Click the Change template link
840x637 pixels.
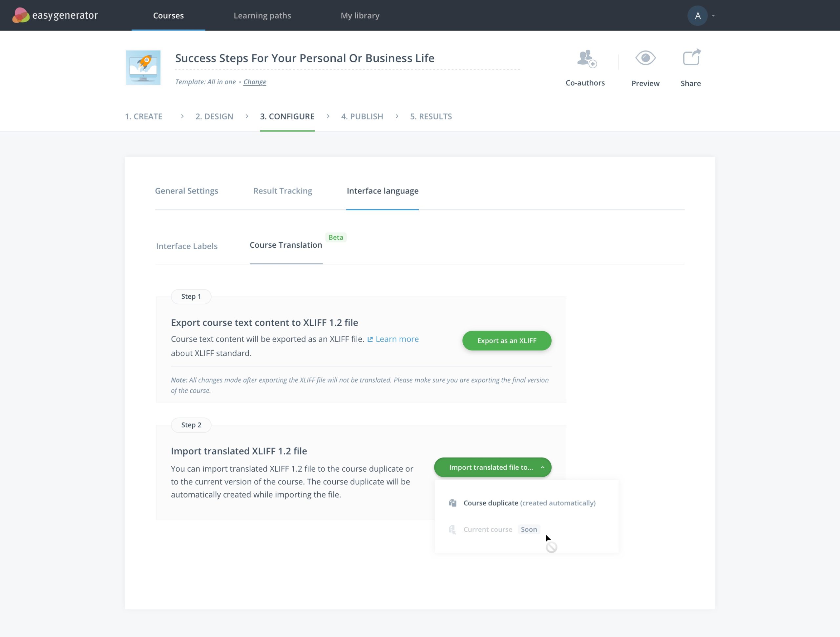254,82
